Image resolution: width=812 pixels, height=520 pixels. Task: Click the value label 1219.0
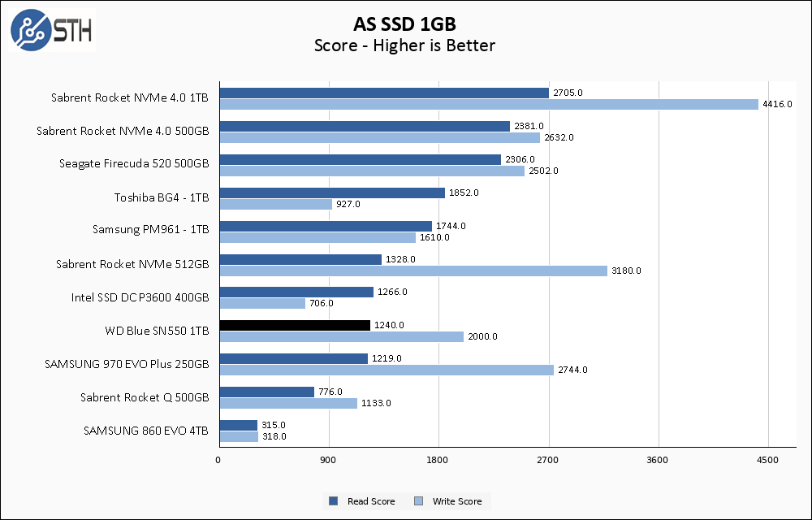pos(387,358)
